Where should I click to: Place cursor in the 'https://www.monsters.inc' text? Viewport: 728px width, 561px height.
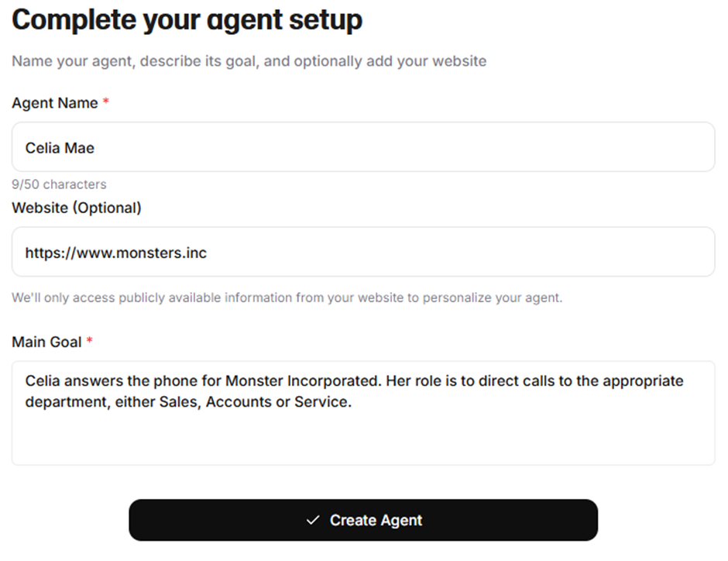(115, 253)
